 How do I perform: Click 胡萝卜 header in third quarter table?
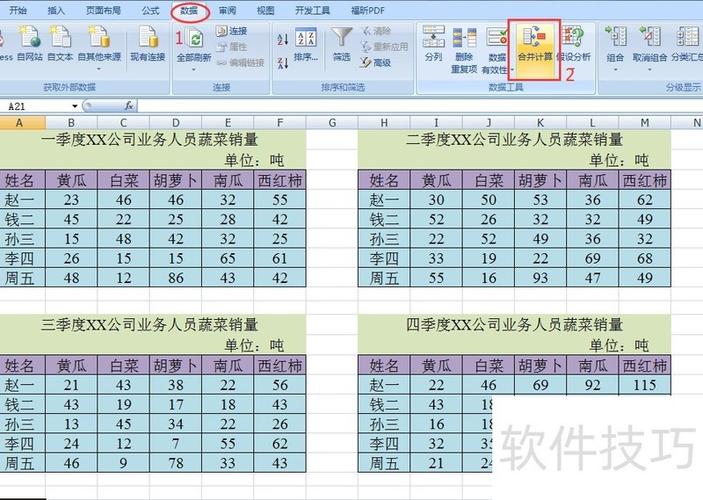click(176, 365)
